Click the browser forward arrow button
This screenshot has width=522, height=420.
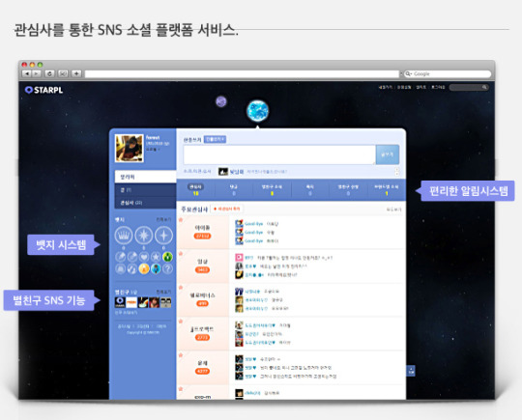(37, 73)
